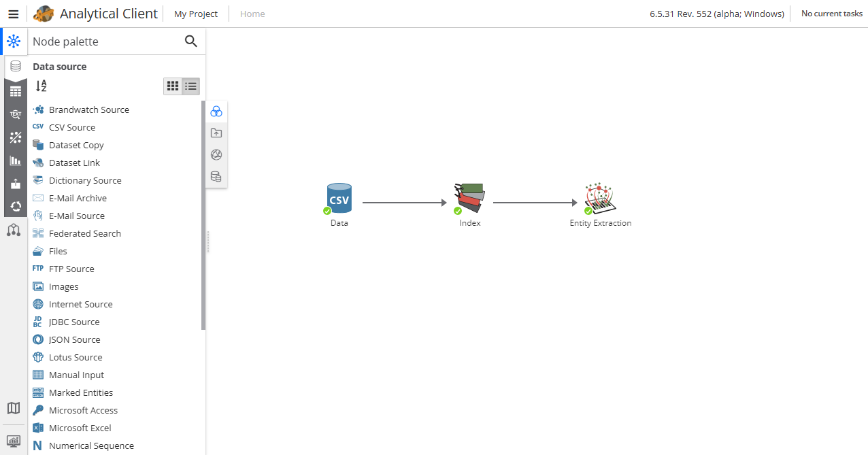
Task: Switch palette to grid view
Action: (173, 86)
